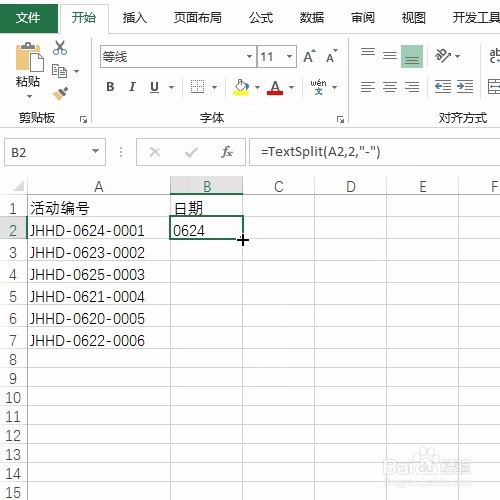The width and height of the screenshot is (500, 500).
Task: Select the Format Painter brush
Action: pos(60,93)
